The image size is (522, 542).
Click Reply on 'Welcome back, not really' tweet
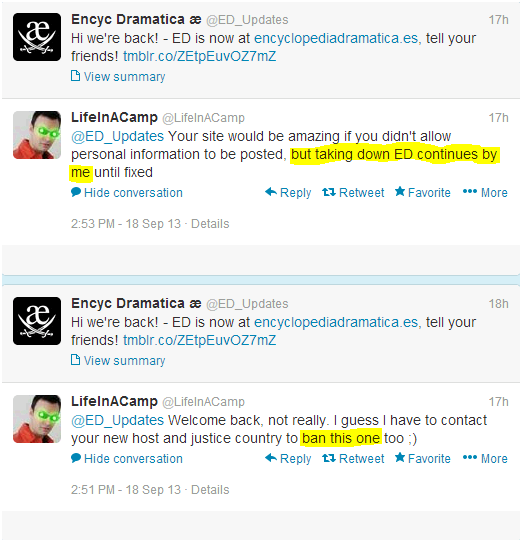(288, 459)
